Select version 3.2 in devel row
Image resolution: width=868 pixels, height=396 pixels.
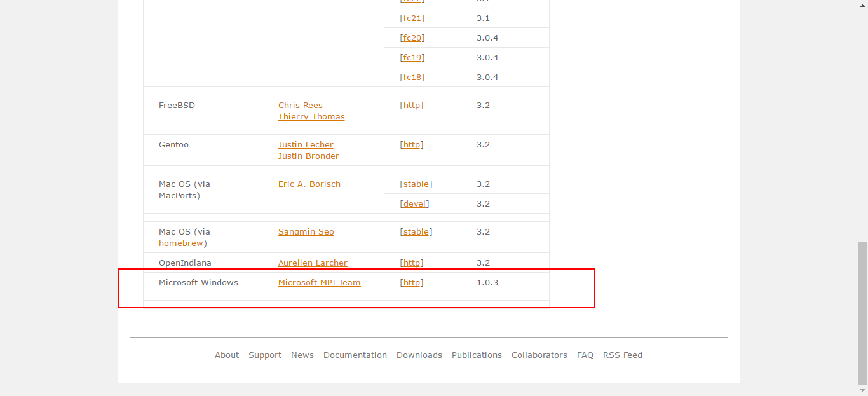click(x=483, y=203)
